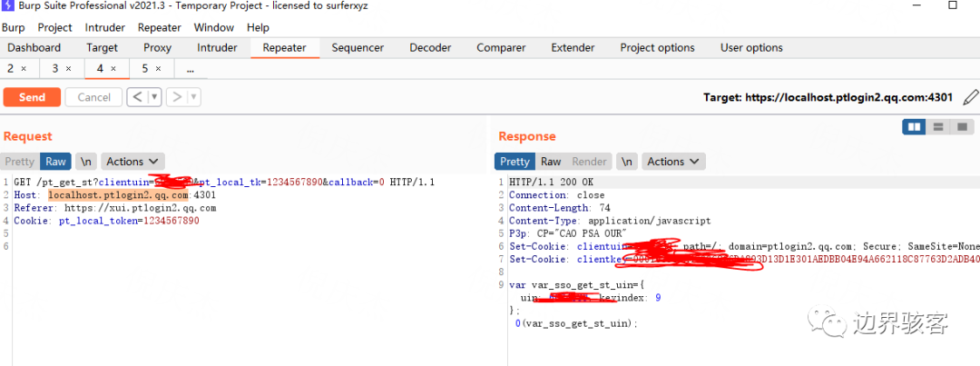The width and height of the screenshot is (980, 366).
Task: Switch to the Extender tab
Action: point(573,47)
